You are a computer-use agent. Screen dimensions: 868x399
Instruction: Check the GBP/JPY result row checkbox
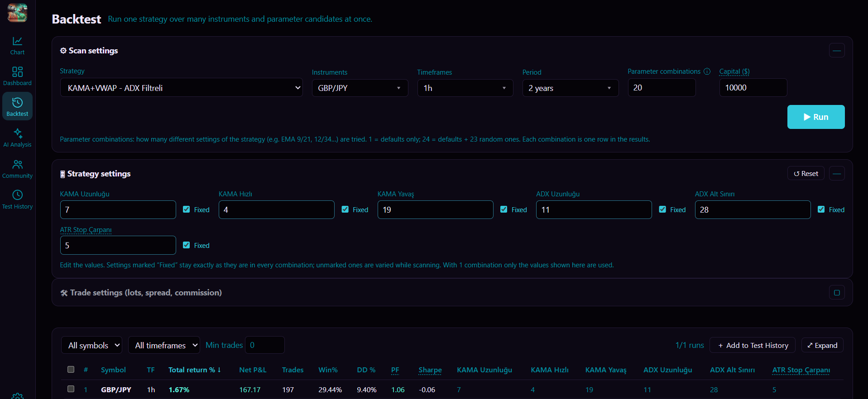(x=71, y=389)
